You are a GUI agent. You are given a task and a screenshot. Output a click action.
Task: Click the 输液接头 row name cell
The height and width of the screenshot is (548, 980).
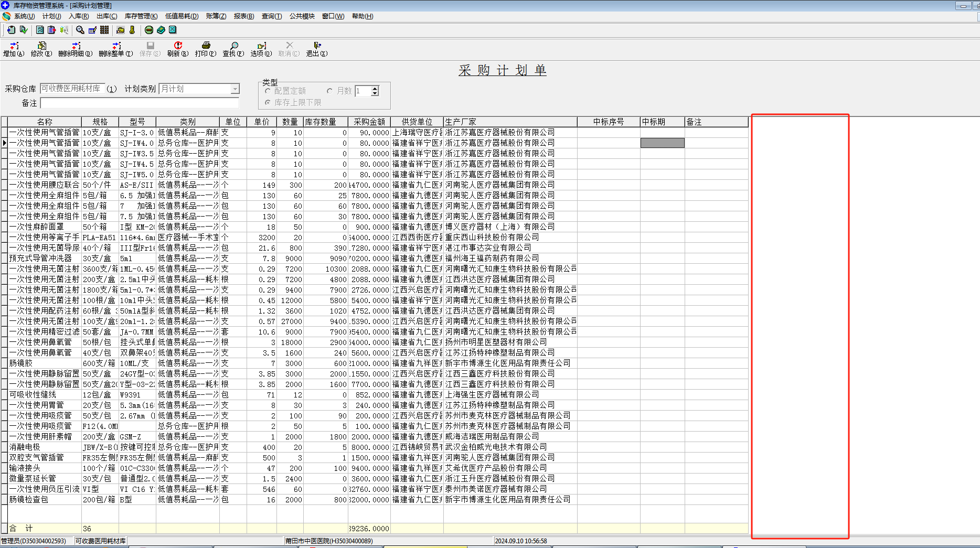click(x=45, y=468)
